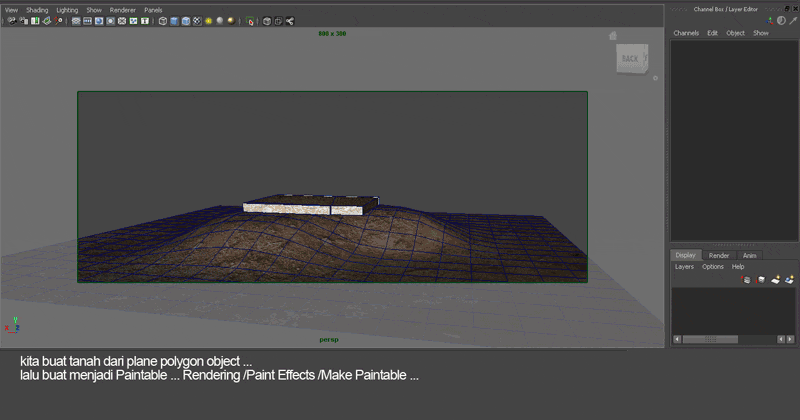Open the viewport panel Show menu
This screenshot has width=800, height=420.
(x=94, y=10)
